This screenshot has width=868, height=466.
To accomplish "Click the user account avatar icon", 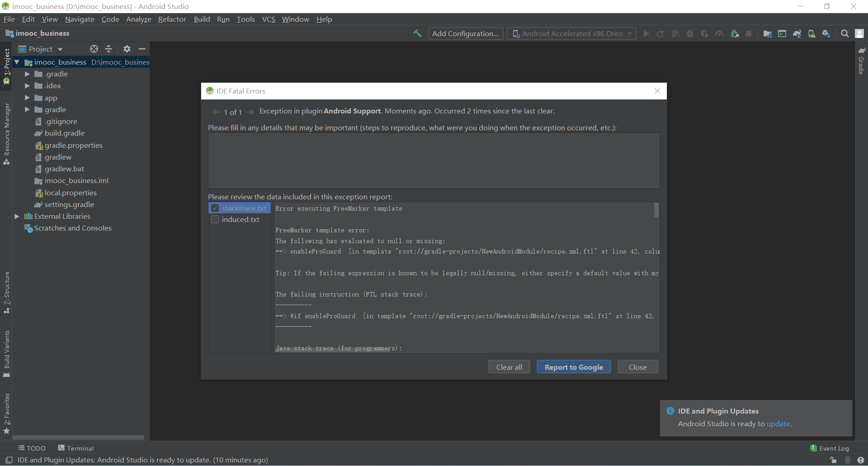I will click(860, 33).
